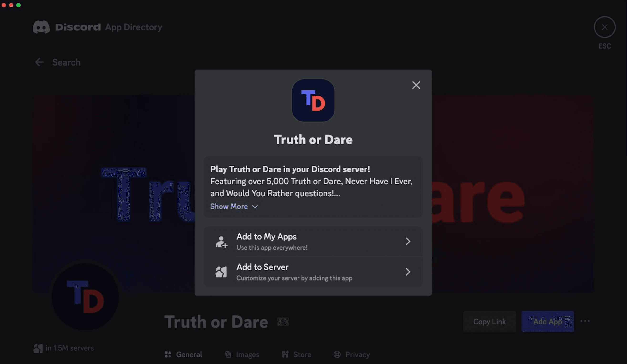This screenshot has width=627, height=364.
Task: Click the blue Add App button
Action: tap(548, 322)
